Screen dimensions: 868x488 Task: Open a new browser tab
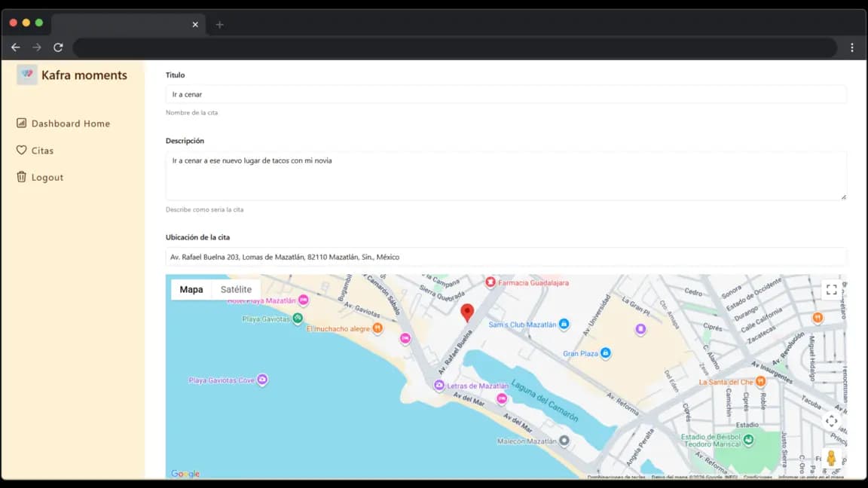(x=219, y=24)
